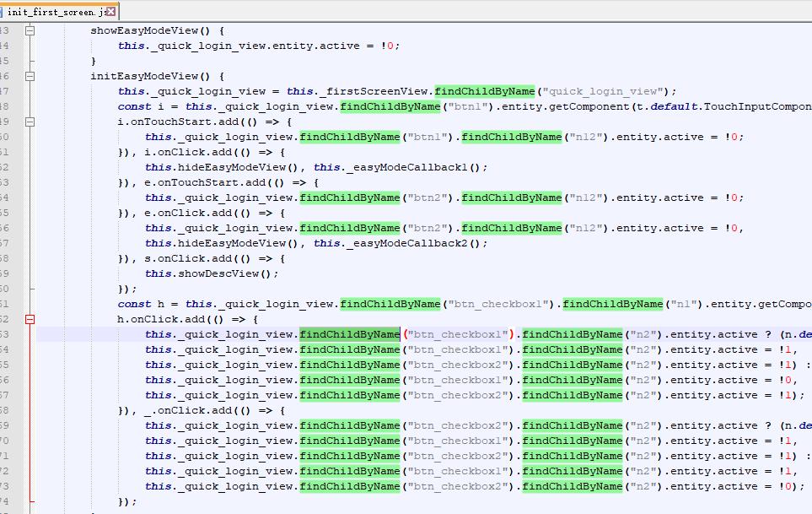Click hideEasyModeView() before _easyModeCallback2
Screen dimensions: 812x514
point(239,243)
